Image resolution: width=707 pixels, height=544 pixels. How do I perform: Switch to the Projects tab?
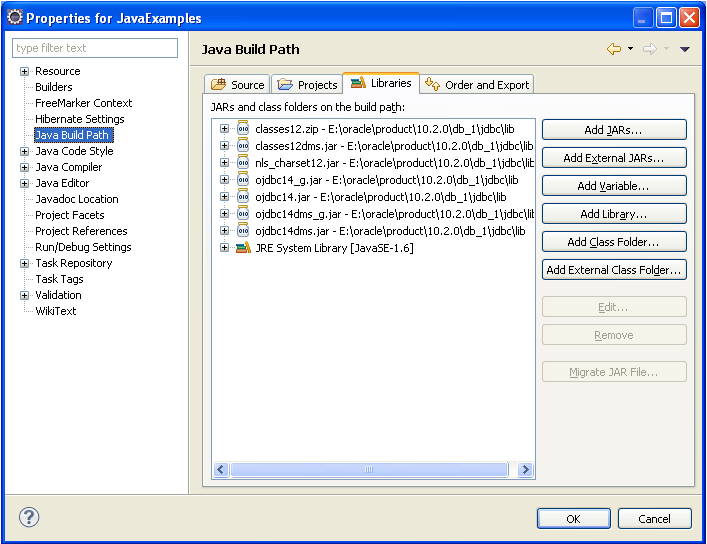(x=307, y=84)
